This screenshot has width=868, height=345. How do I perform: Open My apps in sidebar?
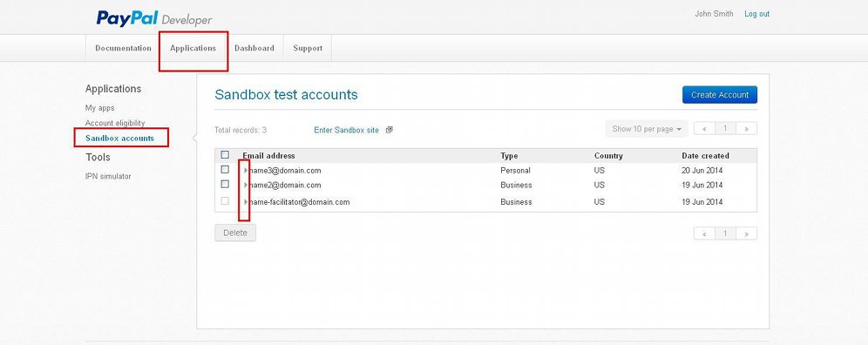point(99,108)
